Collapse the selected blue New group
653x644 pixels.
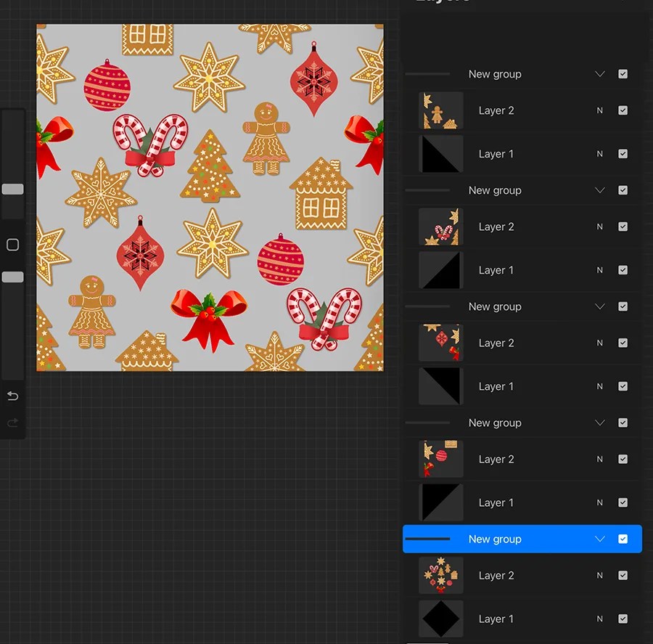click(x=600, y=539)
